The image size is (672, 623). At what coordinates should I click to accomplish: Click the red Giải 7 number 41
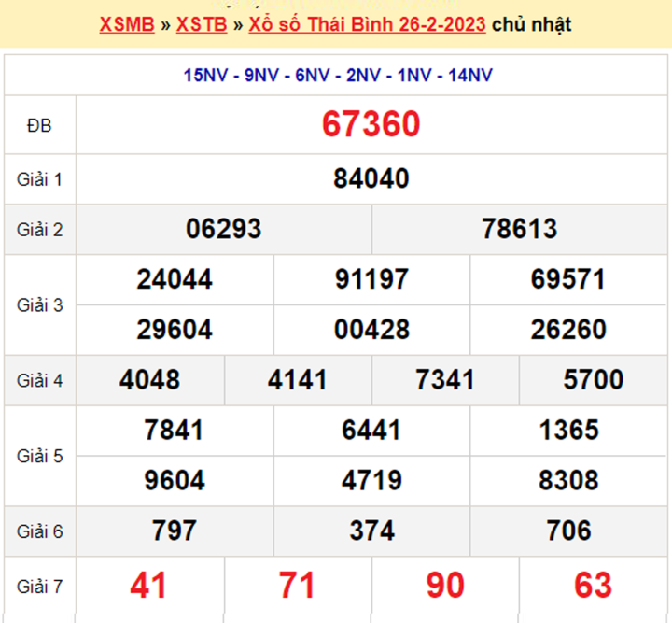[149, 586]
